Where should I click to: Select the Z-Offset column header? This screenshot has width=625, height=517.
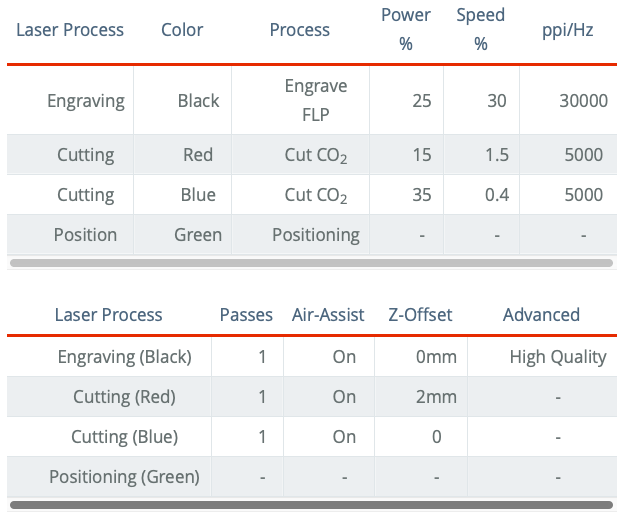(x=420, y=315)
